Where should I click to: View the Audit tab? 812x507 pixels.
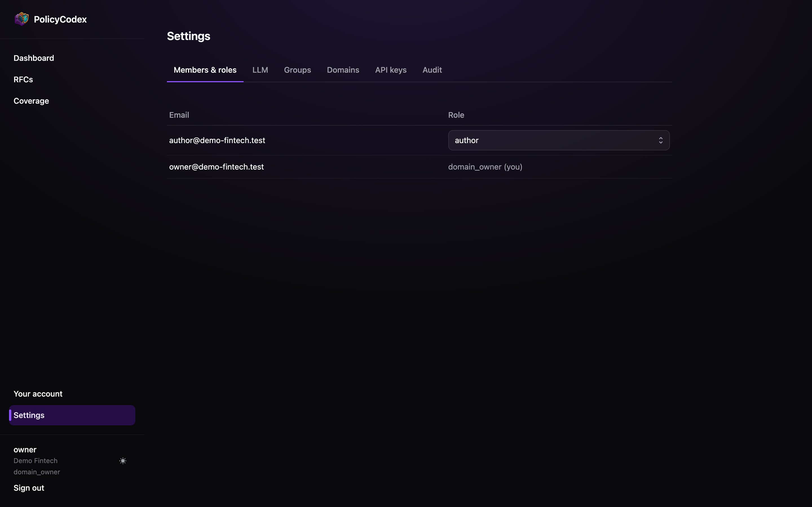coord(432,70)
